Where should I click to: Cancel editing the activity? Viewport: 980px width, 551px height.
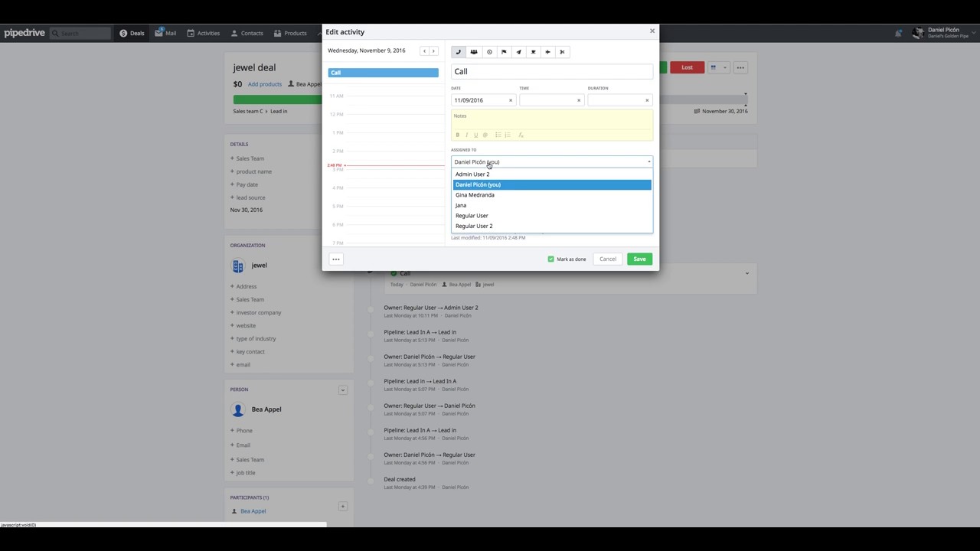pos(608,259)
